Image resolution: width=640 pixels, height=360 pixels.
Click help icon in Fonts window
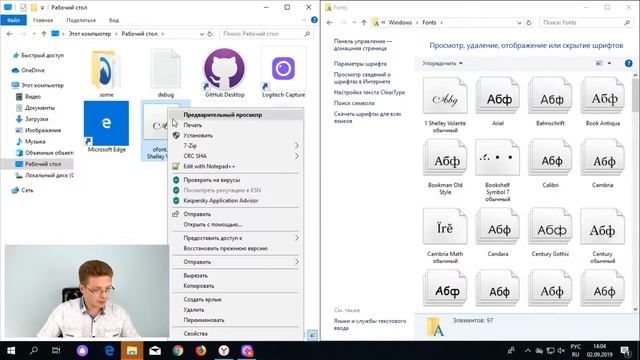(629, 63)
